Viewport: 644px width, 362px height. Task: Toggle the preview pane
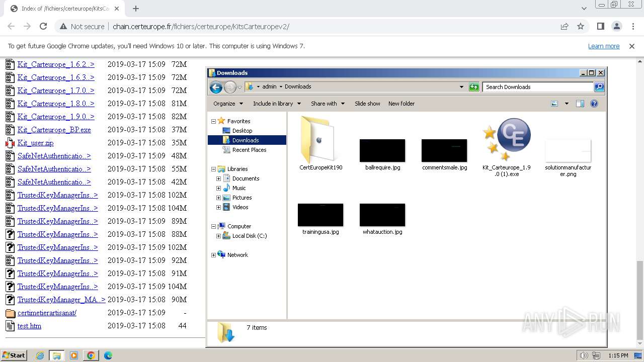coord(580,104)
